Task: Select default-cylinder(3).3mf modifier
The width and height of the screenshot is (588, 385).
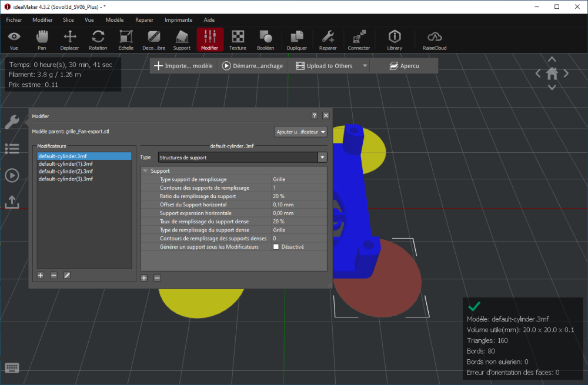Action: point(84,179)
